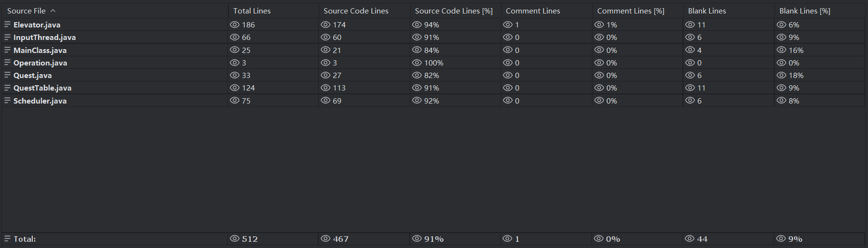Click the Blank Lines column header
Viewport: 868px width, 248px height.
[707, 11]
